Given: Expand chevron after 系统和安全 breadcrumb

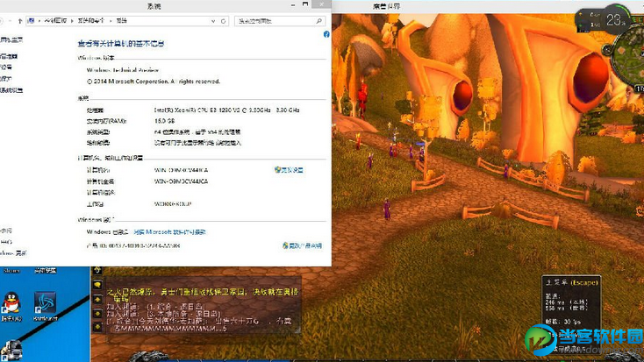Looking at the screenshot, I should coord(111,20).
